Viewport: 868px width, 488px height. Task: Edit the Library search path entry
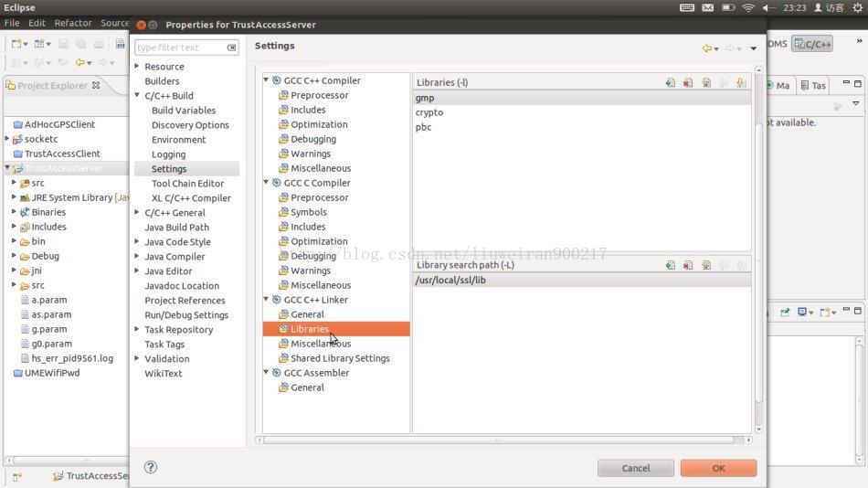[706, 265]
